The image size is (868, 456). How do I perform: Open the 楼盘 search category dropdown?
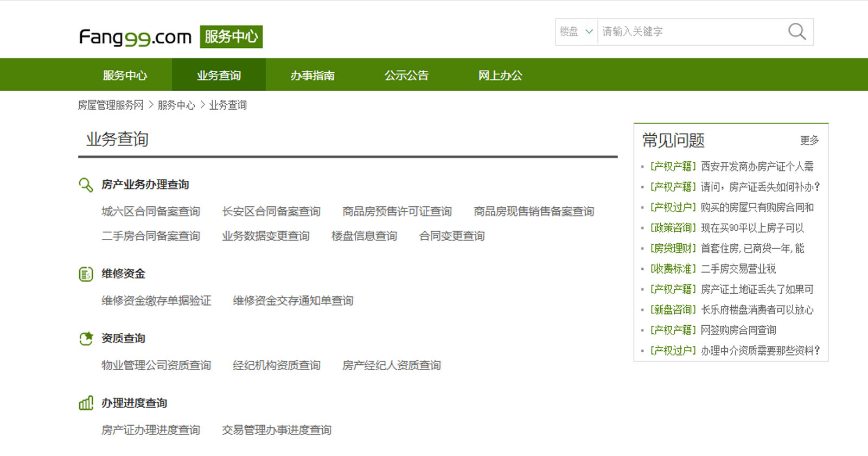[x=576, y=32]
